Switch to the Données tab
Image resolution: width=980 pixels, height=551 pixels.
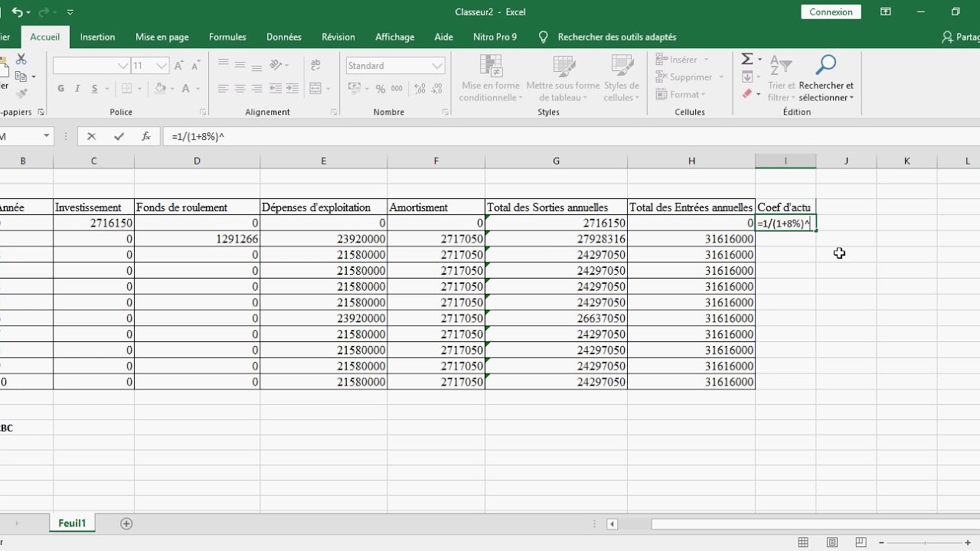pyautogui.click(x=284, y=37)
